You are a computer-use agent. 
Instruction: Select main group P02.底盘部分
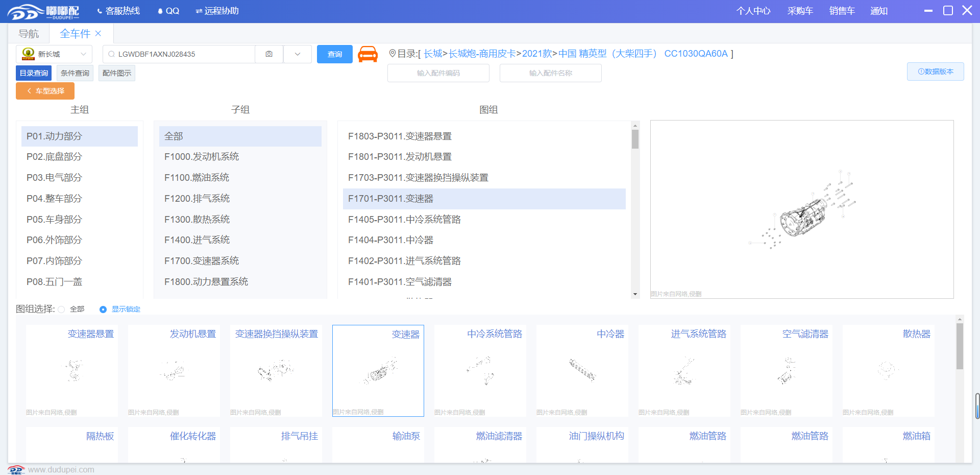(x=80, y=157)
